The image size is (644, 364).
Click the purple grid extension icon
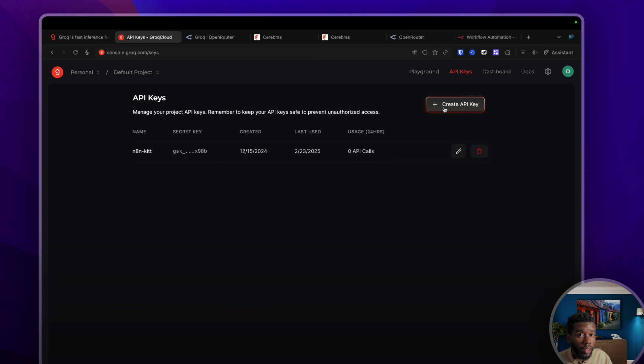(x=496, y=52)
